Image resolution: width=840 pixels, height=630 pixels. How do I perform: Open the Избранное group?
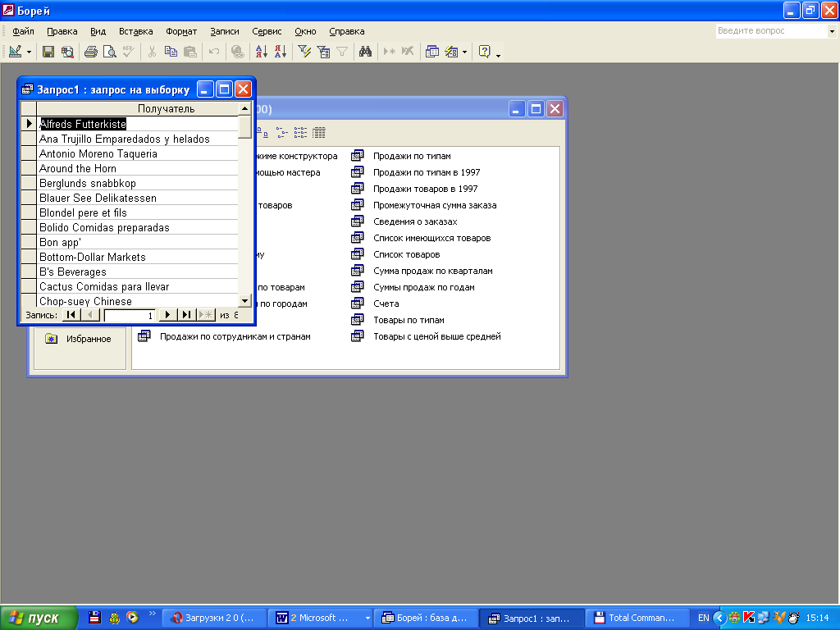pos(78,339)
